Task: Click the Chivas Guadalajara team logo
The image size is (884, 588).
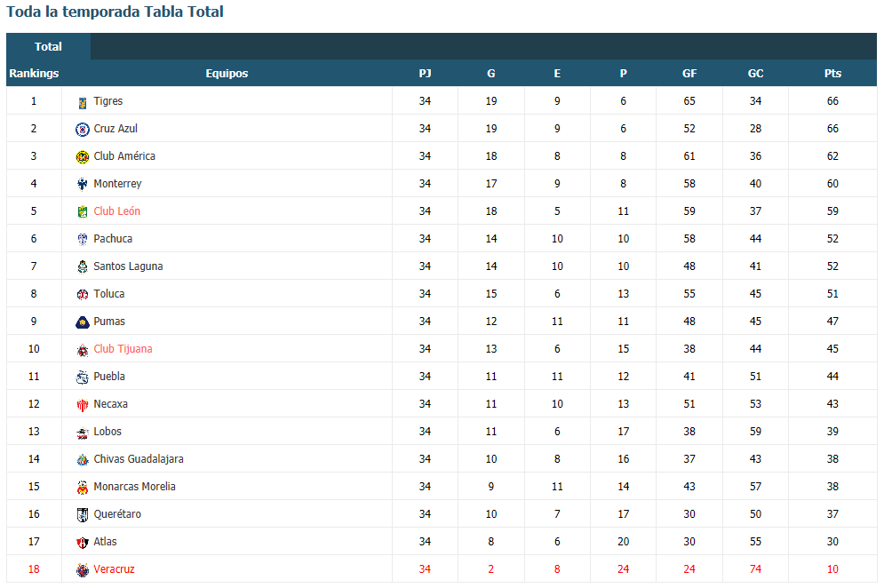Action: 83,460
